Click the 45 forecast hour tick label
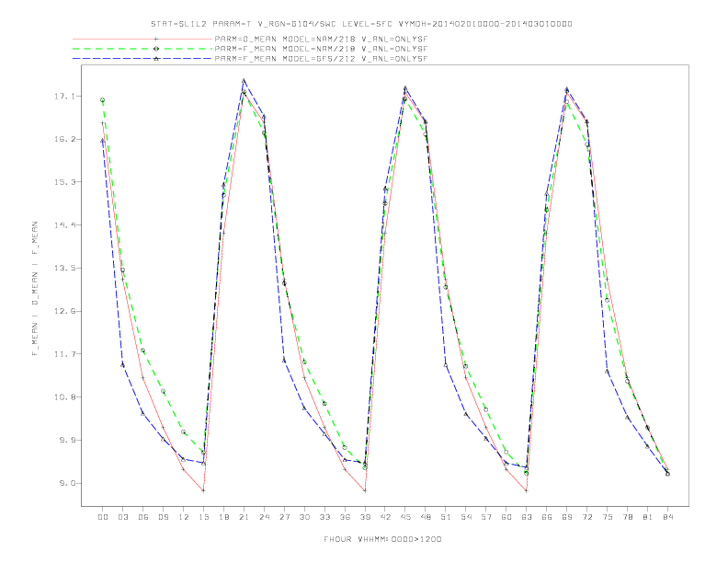Viewport: 728px width, 563px height. tap(405, 517)
